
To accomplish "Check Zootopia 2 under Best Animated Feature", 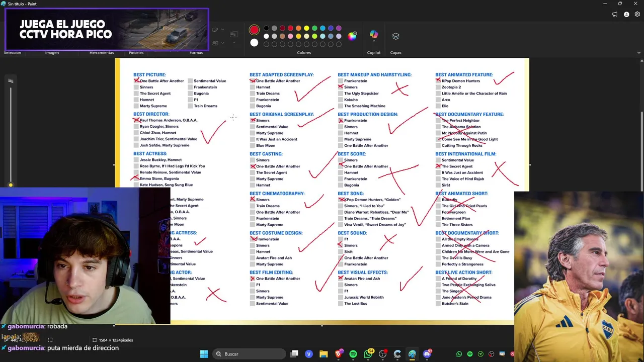I will pos(438,87).
